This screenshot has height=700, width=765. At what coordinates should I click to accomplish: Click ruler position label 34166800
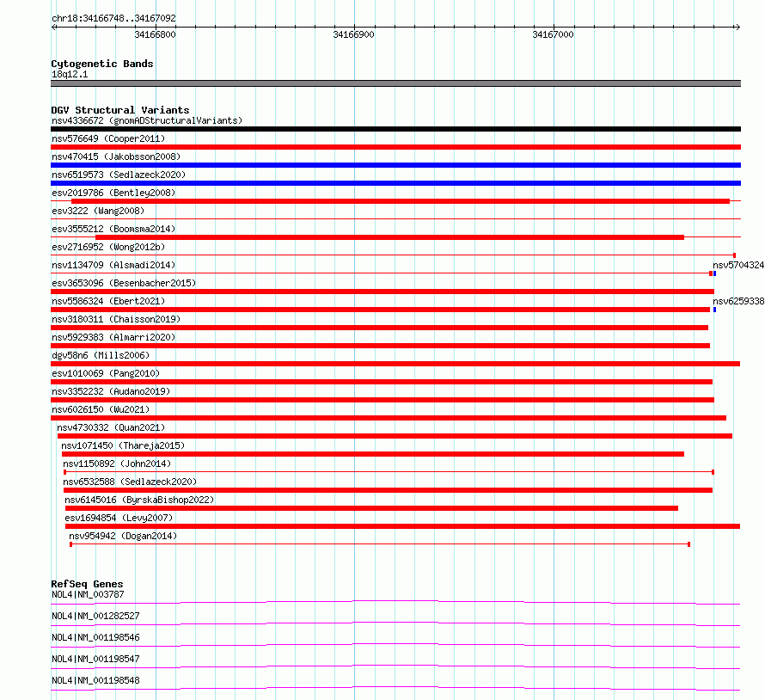(x=155, y=34)
